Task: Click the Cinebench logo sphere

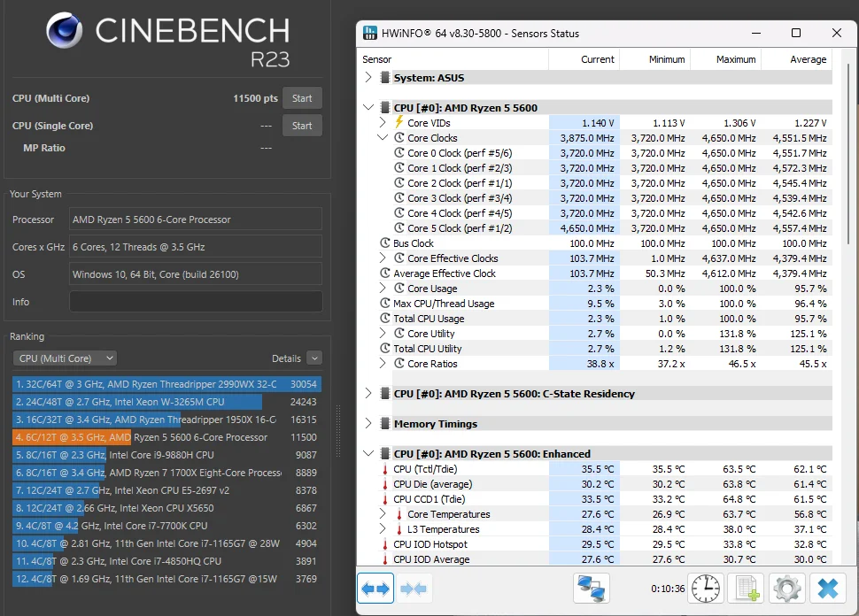Action: click(x=65, y=30)
